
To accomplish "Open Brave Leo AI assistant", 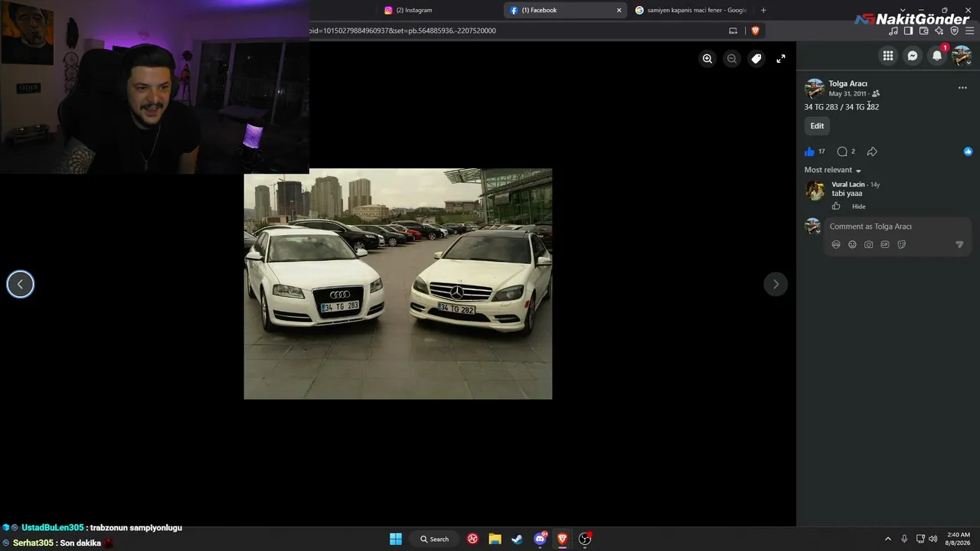I will coord(939,31).
